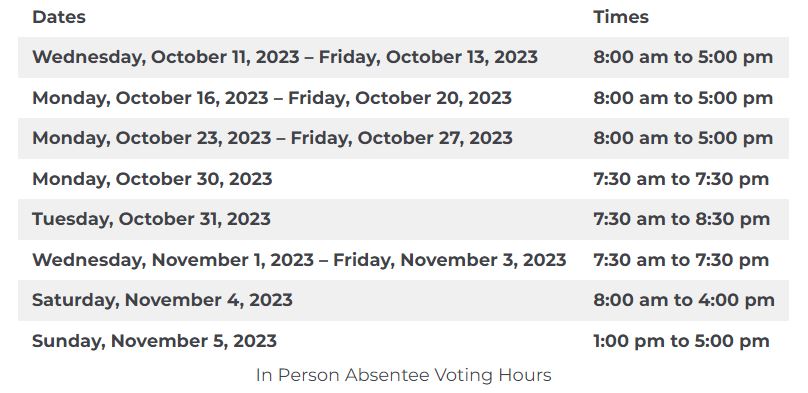Click the 8:00 am to 5:00 pm time for October 11–13
Screen dimensions: 808x393
(683, 57)
